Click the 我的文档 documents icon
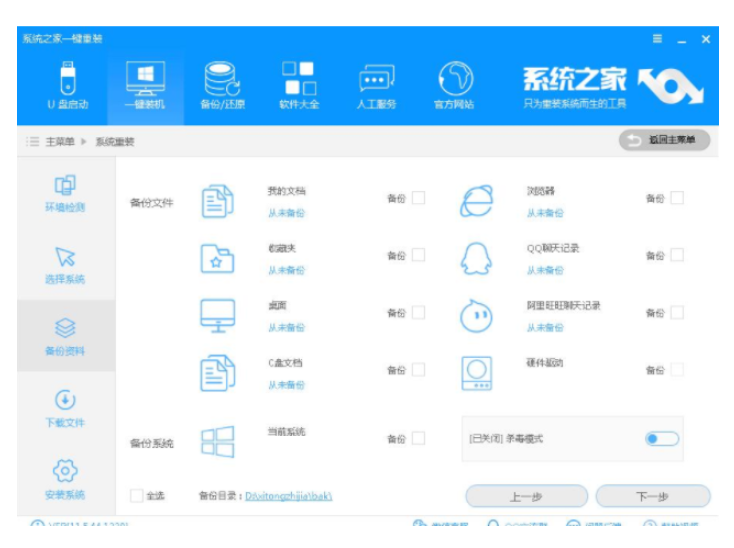The width and height of the screenshot is (734, 548). (218, 202)
